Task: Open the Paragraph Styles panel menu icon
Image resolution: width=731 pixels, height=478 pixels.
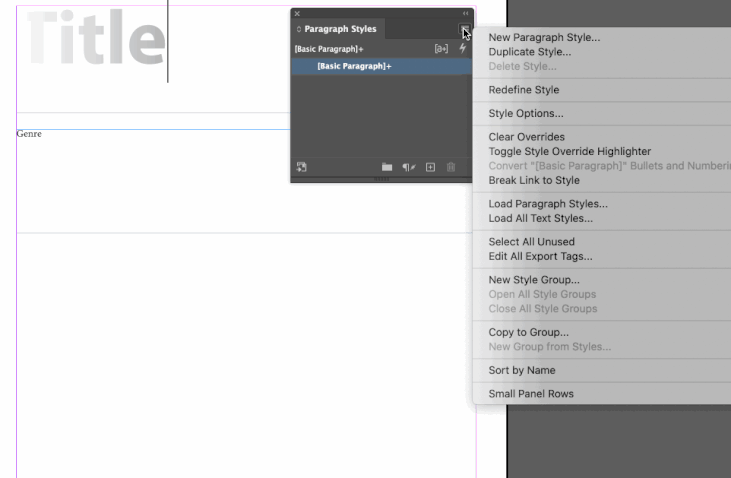Action: pyautogui.click(x=464, y=29)
